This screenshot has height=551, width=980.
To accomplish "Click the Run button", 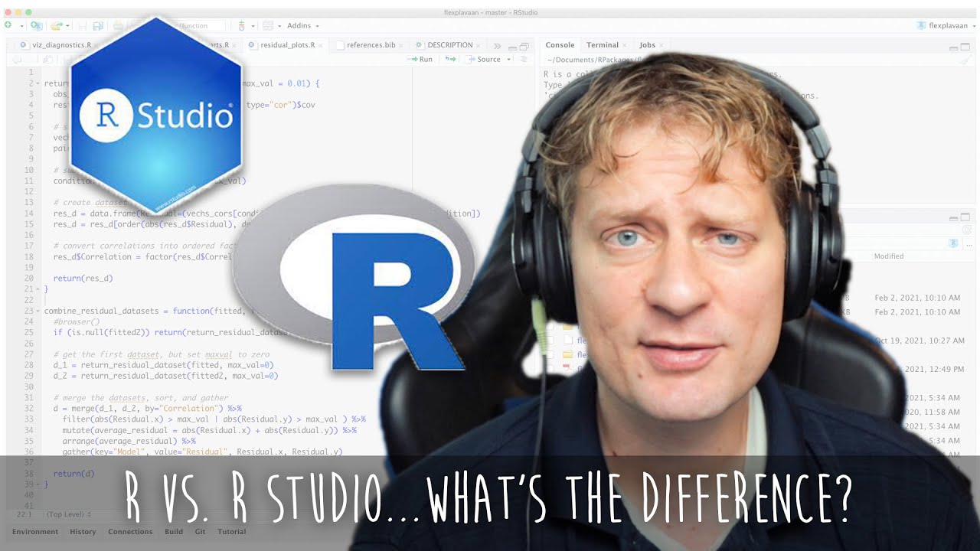I will [x=420, y=59].
